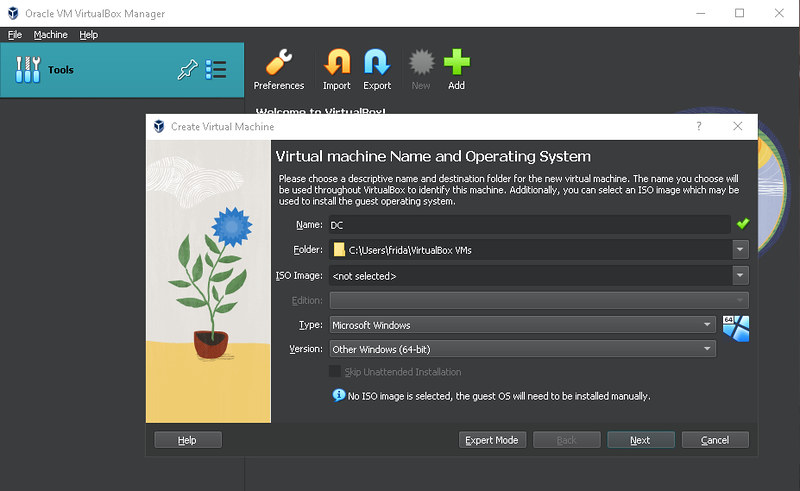Click the yellow folder icon in Folder field
The height and width of the screenshot is (491, 800).
(339, 250)
